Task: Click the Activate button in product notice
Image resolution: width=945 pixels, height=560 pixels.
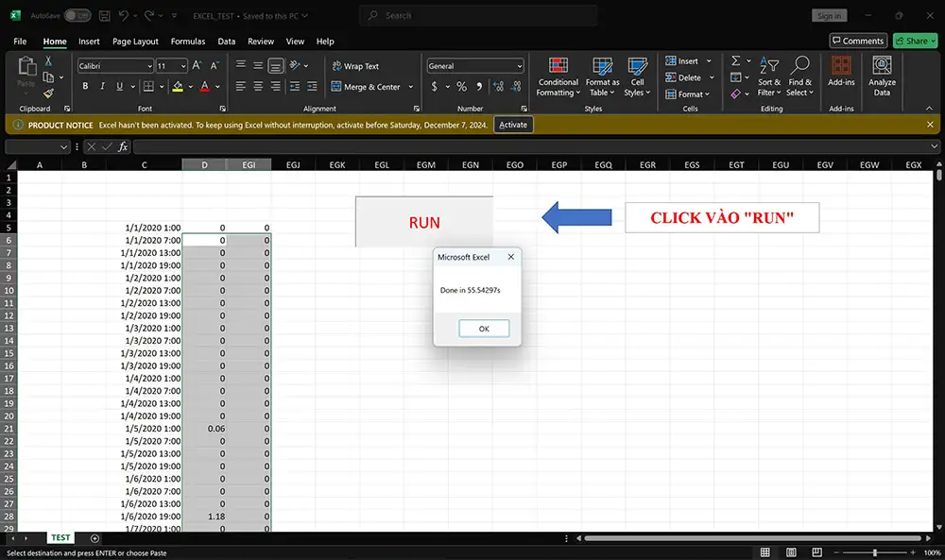Action: click(x=513, y=125)
